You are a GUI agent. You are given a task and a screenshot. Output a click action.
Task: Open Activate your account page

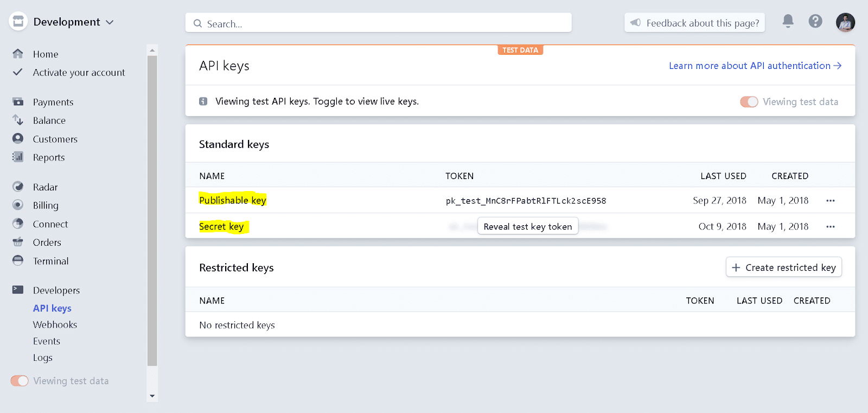[x=79, y=73]
